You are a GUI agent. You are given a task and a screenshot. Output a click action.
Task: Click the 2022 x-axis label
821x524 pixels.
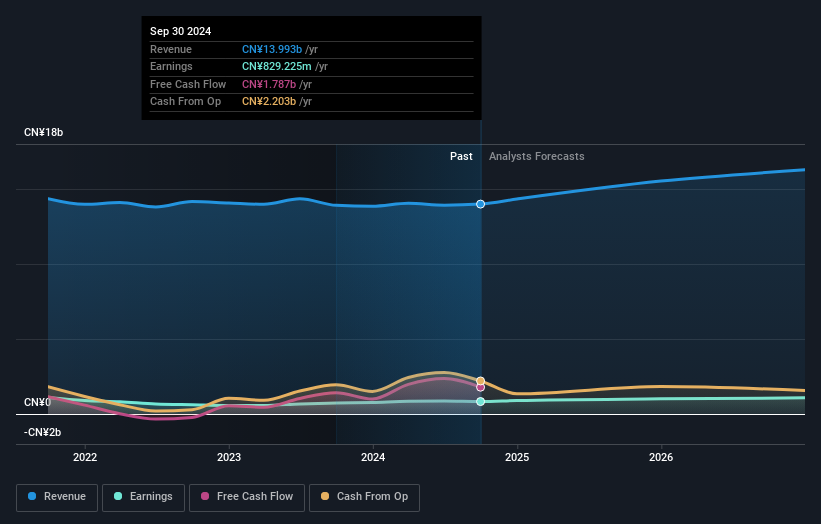coord(85,458)
